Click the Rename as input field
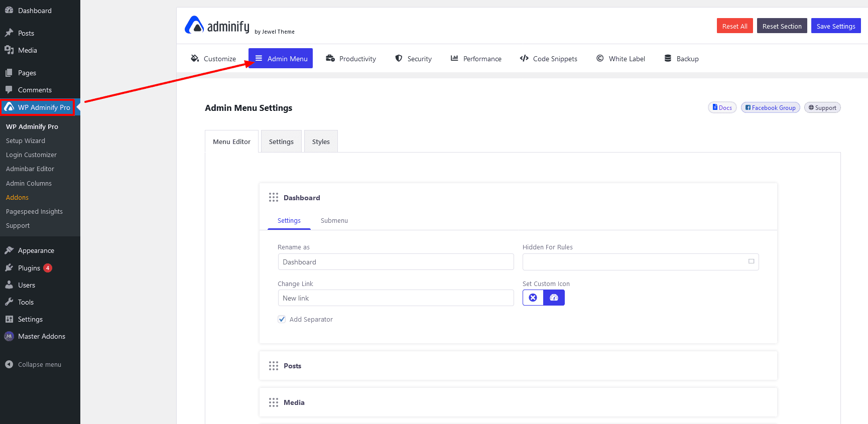This screenshot has height=424, width=868. coord(396,261)
